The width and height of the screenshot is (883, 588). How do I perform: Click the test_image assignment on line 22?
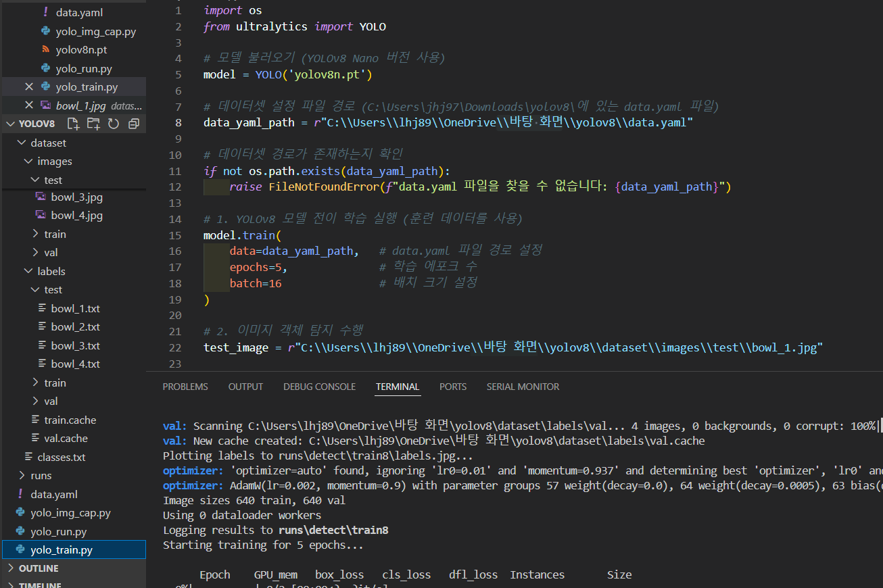512,347
